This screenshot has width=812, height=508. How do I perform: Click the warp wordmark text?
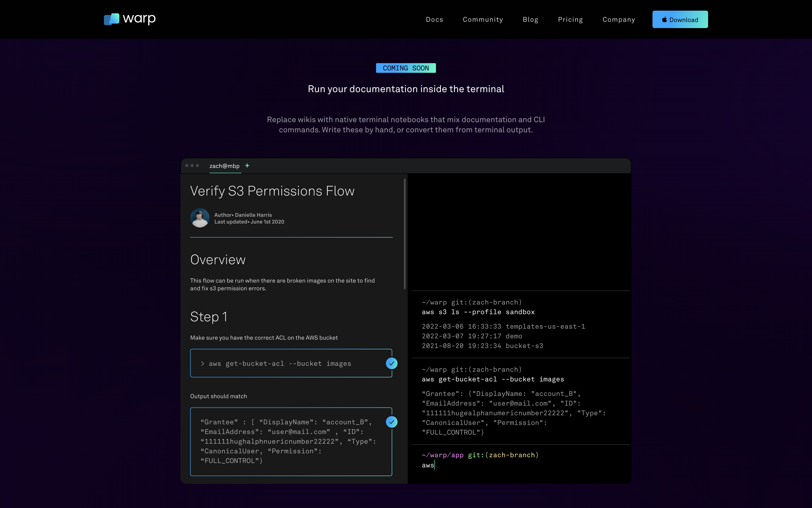click(139, 19)
